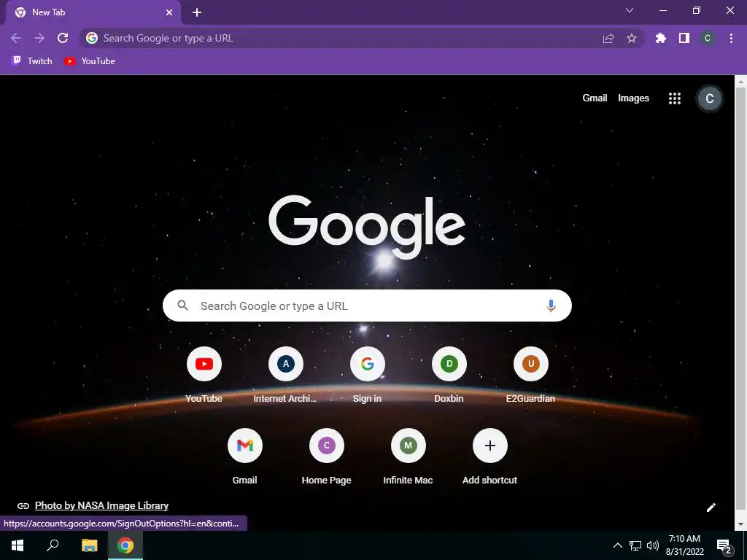Click the magnifier icon in search box
Viewport: 747px width, 560px height.
(x=183, y=306)
